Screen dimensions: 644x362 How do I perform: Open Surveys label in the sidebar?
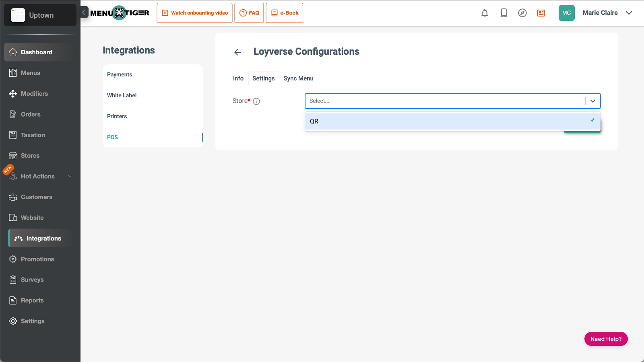[x=32, y=280]
